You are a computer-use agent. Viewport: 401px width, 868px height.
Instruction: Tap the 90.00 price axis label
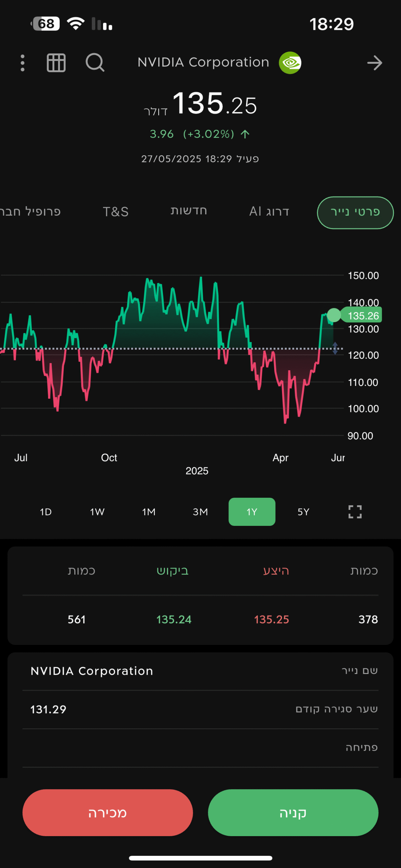pyautogui.click(x=360, y=436)
